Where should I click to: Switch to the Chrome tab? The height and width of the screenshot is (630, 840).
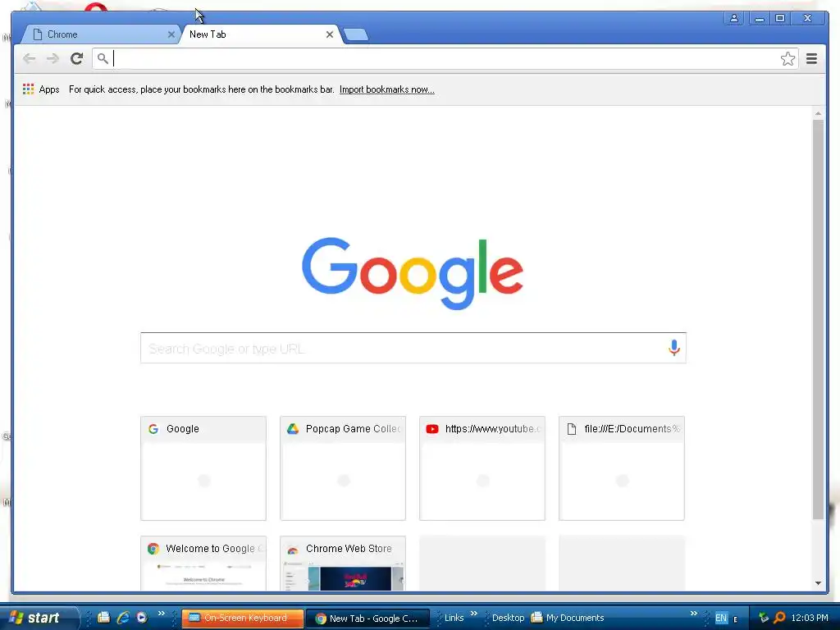click(x=101, y=34)
